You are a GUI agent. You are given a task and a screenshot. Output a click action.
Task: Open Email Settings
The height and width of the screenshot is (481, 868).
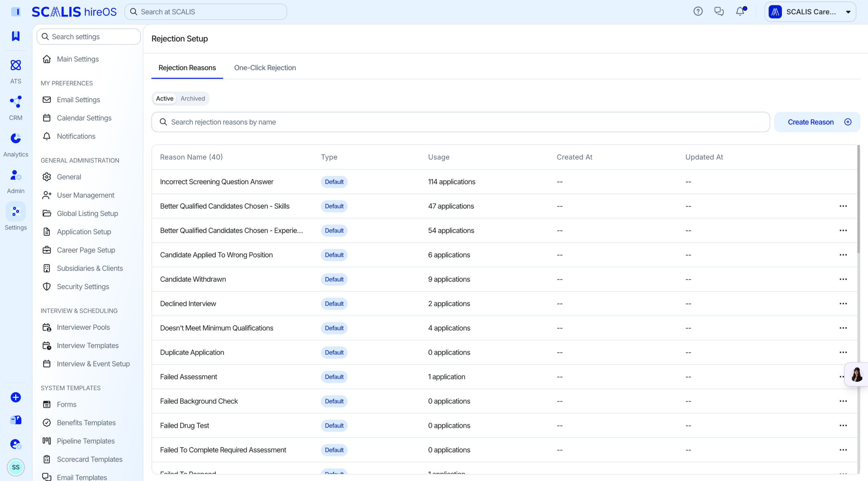coord(78,100)
